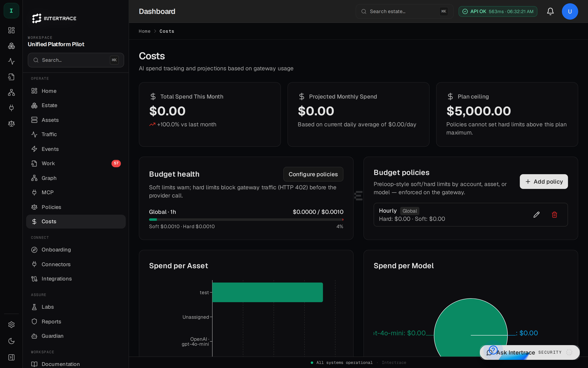Viewport: 588px width, 368px height.
Task: Open Graph in the sidebar
Action: 76,178
